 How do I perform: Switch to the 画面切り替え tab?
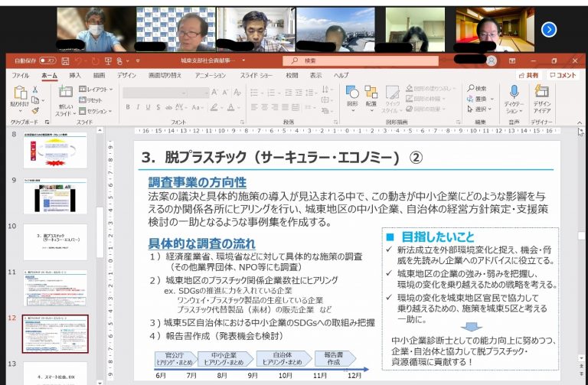(165, 75)
